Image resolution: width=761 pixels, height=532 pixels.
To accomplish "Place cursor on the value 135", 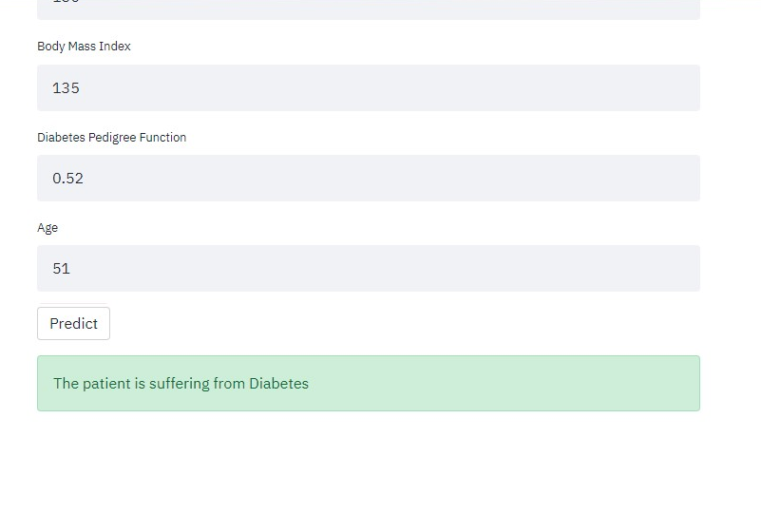I will [x=66, y=88].
